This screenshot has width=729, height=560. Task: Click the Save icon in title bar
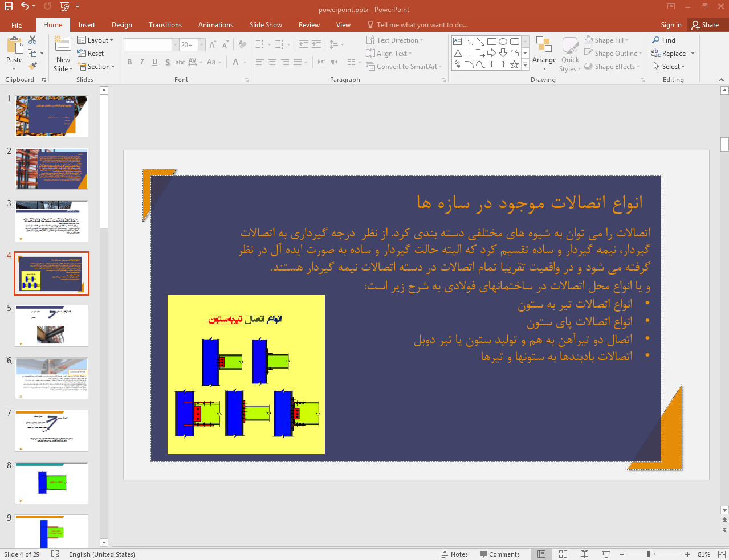[x=9, y=6]
